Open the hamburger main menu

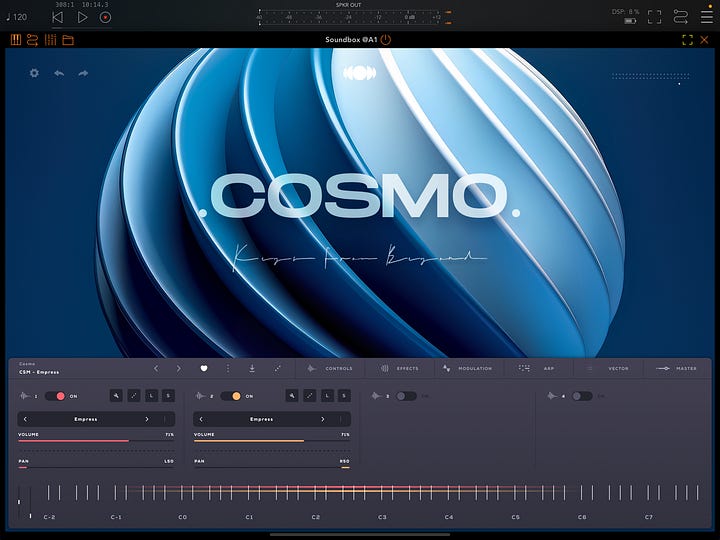click(x=707, y=17)
